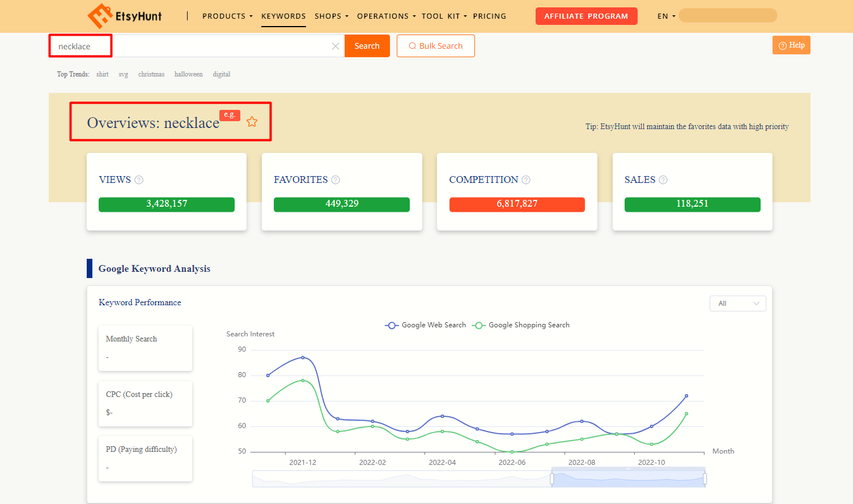The width and height of the screenshot is (853, 504).
Task: Click the left handle of chart range slider
Action: pyautogui.click(x=552, y=479)
